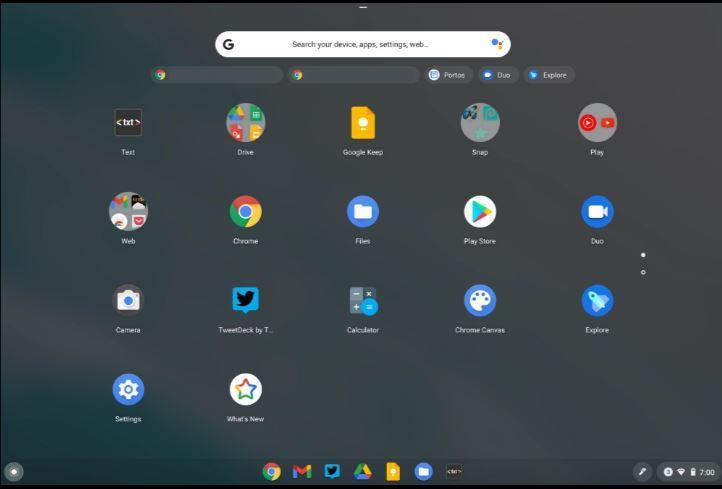The image size is (722, 489).
Task: Open the Google Keep app
Action: pyautogui.click(x=362, y=123)
